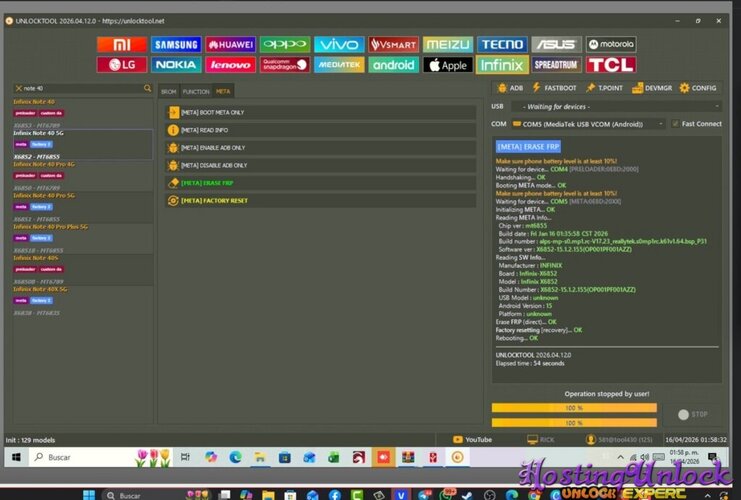Viewport: 741px width, 500px height.
Task: Click the upper 100% progress bar
Action: tap(574, 408)
